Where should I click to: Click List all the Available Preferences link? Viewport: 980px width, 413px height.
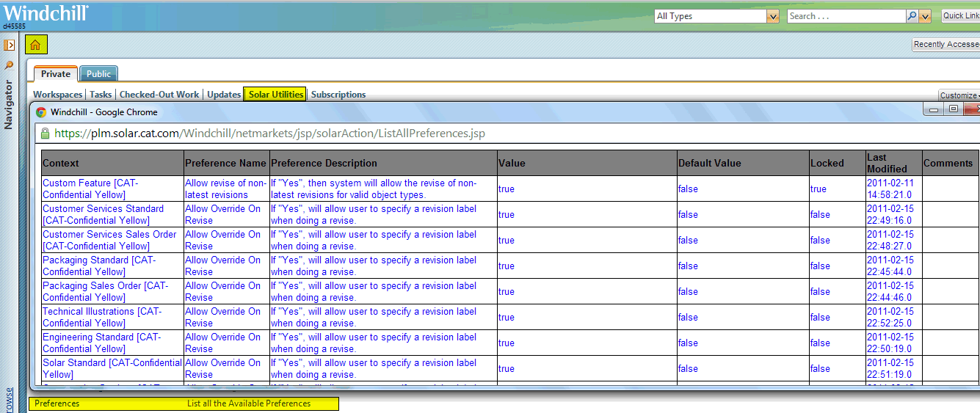click(249, 403)
